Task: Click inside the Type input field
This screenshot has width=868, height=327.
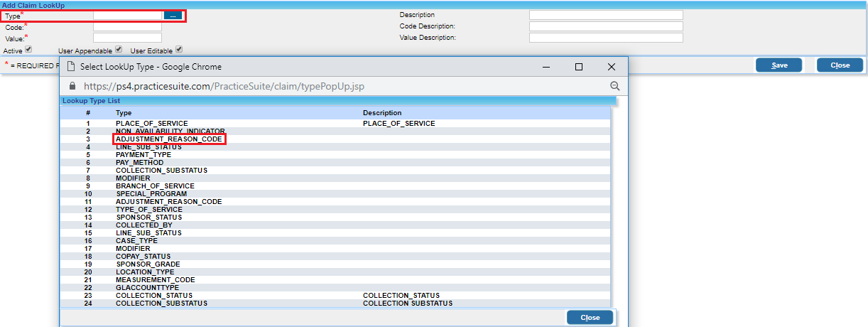Action: coord(127,15)
